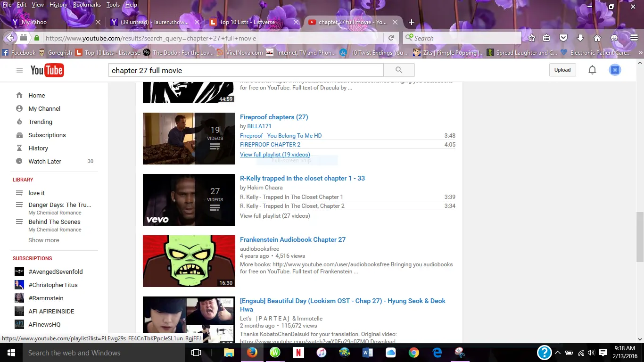Open Frankenstein Audiobook Chapter 27 title
The height and width of the screenshot is (362, 644).
tap(293, 239)
